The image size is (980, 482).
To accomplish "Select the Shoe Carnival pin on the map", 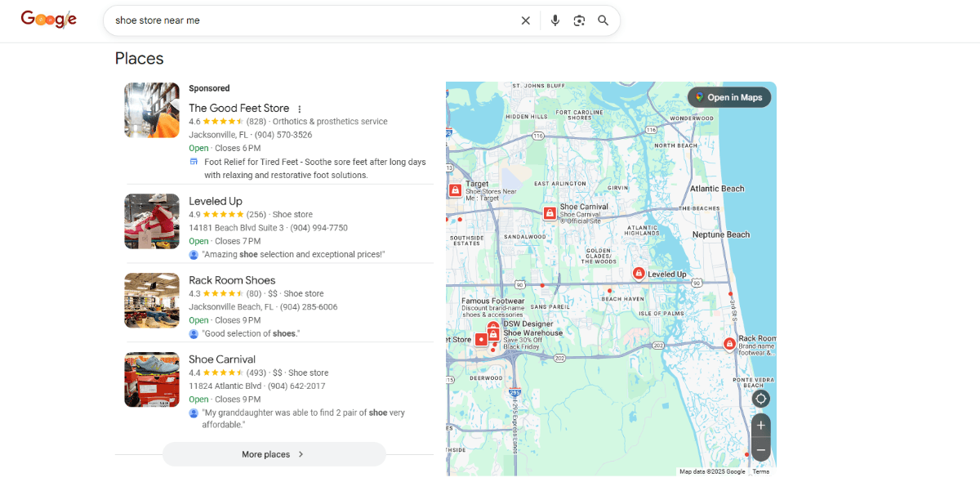I will (x=549, y=213).
